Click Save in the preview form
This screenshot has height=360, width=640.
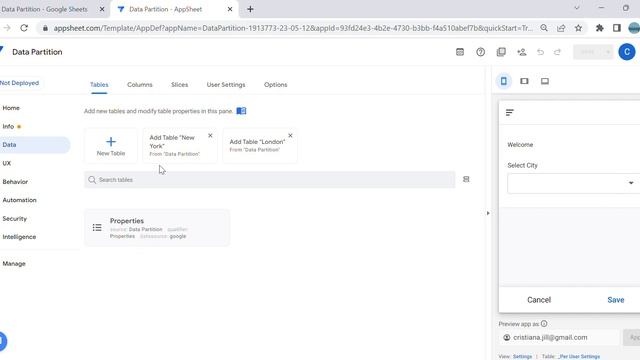[x=616, y=300]
